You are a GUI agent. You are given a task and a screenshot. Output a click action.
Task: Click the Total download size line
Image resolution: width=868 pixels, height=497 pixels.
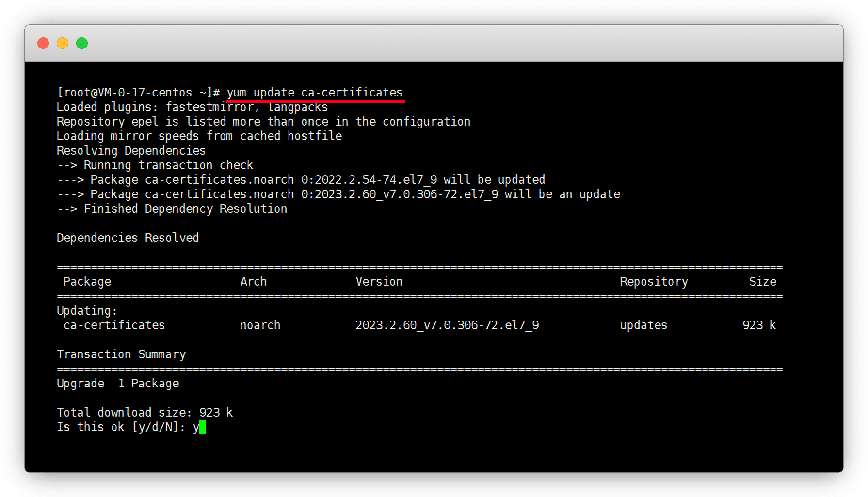145,413
